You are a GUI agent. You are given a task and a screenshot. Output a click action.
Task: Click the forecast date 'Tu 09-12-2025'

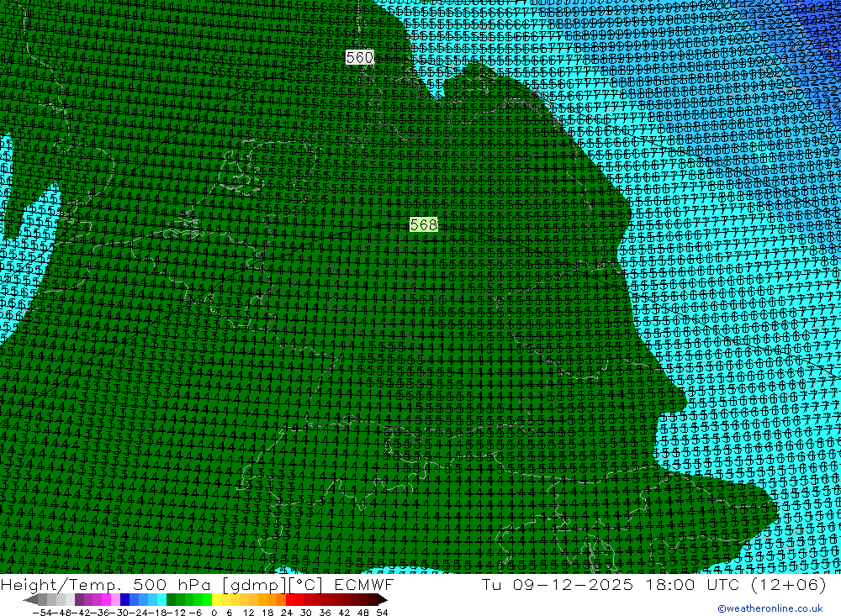[558, 584]
